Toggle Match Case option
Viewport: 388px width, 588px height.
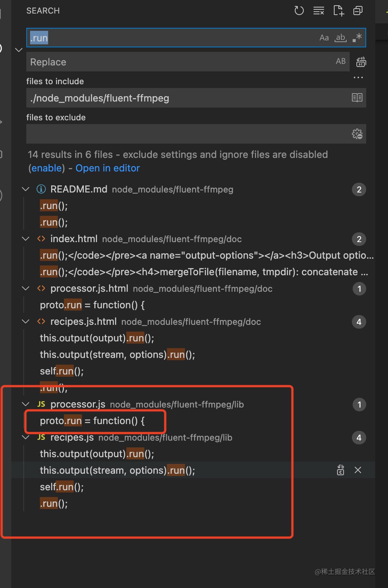(324, 38)
